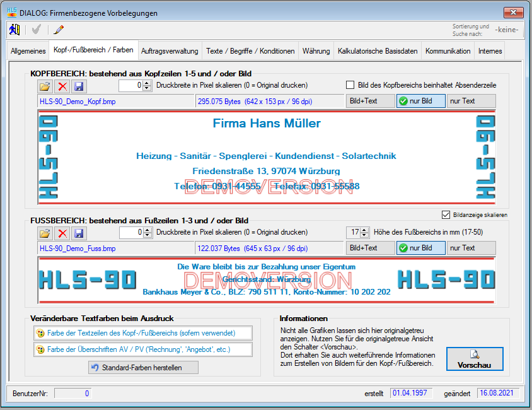Switch to the Auftragsverwaltung tab
Image resolution: width=532 pixels, height=410 pixels.
click(170, 51)
